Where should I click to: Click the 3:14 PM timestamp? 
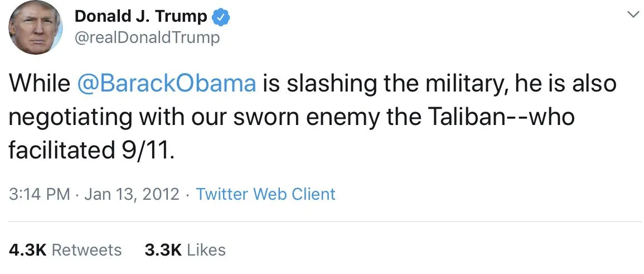pos(40,194)
